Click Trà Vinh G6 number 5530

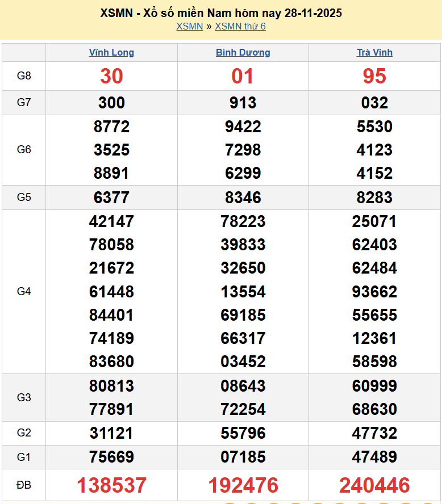coord(374,127)
